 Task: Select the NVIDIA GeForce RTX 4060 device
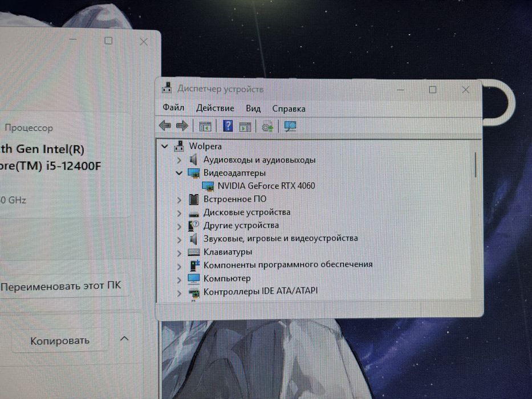click(x=266, y=186)
